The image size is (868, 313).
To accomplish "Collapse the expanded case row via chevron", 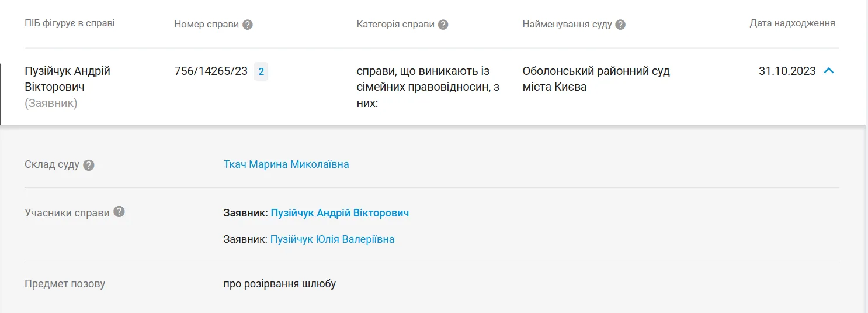I will (828, 71).
